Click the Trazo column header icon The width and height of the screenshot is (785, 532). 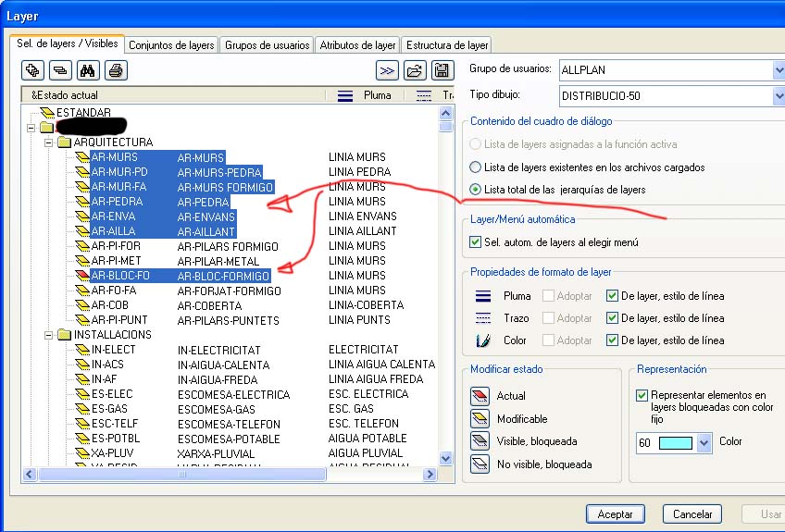pyautogui.click(x=424, y=95)
